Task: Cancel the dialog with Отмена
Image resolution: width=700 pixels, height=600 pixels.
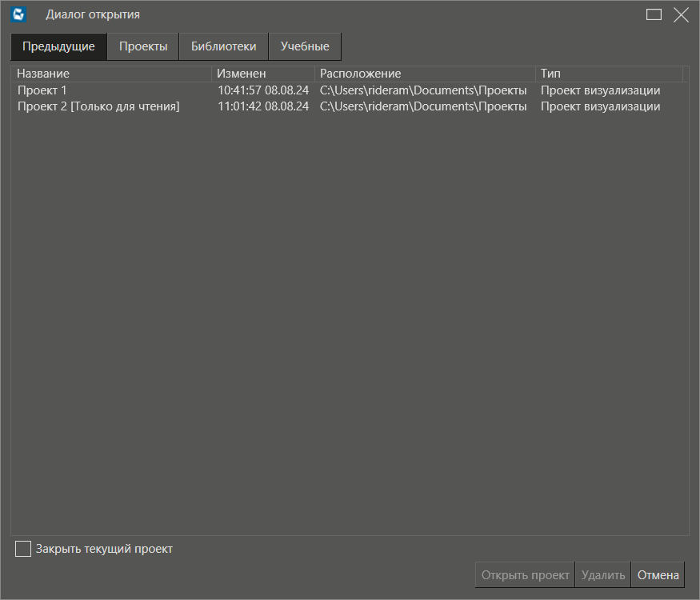Action: [658, 574]
